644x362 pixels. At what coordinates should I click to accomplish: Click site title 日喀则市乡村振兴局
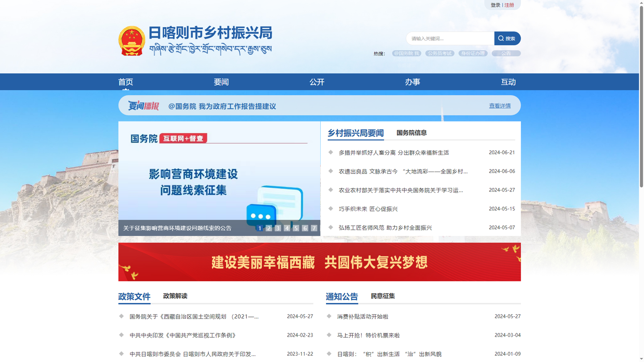click(210, 33)
